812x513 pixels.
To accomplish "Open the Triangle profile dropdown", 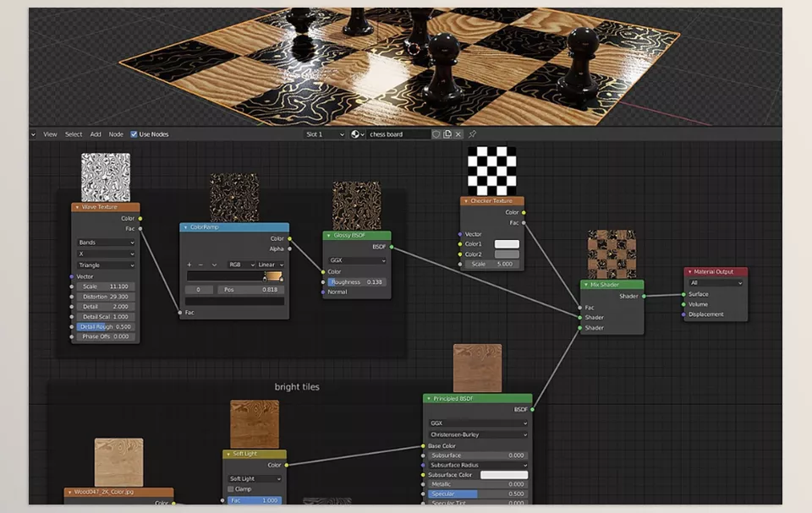I will 107,265.
